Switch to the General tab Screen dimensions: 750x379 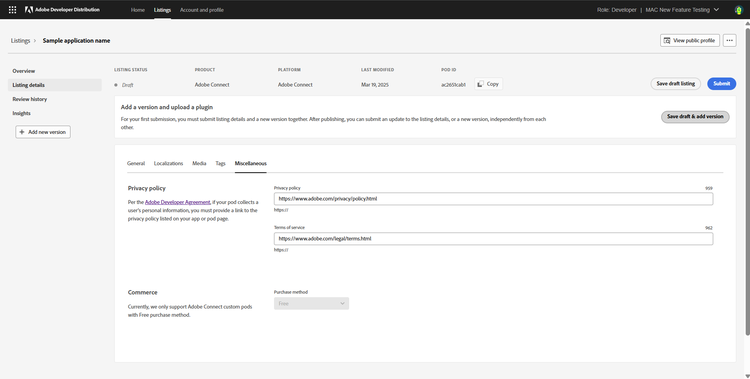[136, 163]
